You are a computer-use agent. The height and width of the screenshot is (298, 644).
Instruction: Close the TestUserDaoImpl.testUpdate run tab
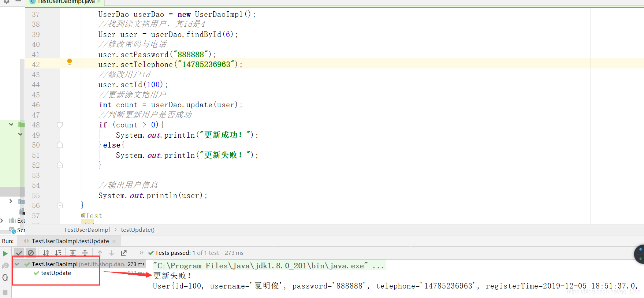114,241
